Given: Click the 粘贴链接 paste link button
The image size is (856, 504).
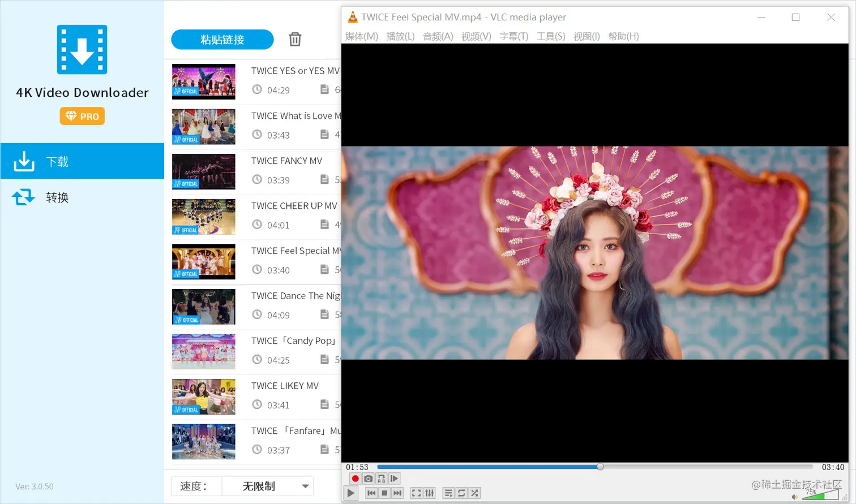Looking at the screenshot, I should pyautogui.click(x=222, y=40).
